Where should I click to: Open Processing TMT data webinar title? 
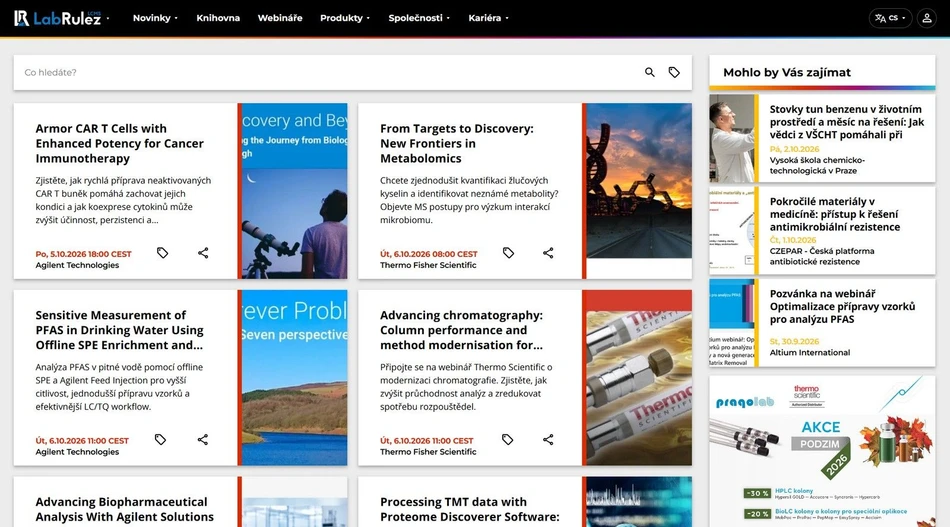point(470,509)
